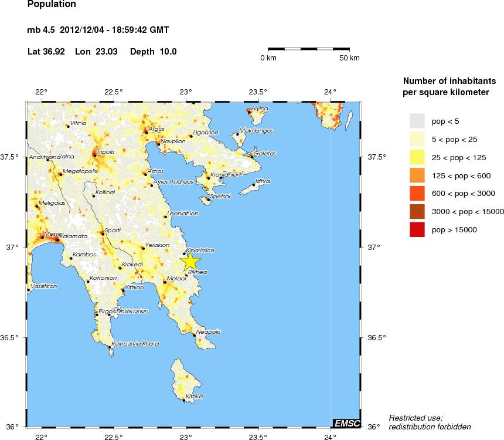Click the '600 < pop < 3000' legend swatch
The image size is (504, 440).
coord(417,194)
